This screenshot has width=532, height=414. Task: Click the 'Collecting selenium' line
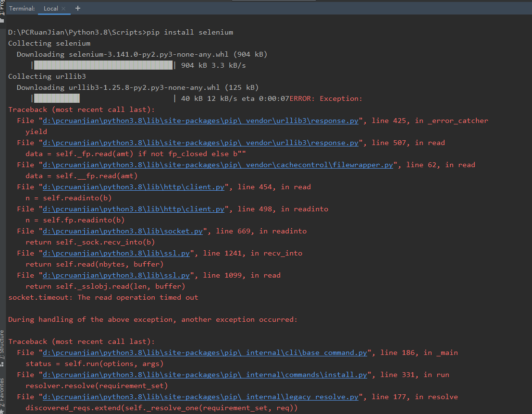pos(49,43)
